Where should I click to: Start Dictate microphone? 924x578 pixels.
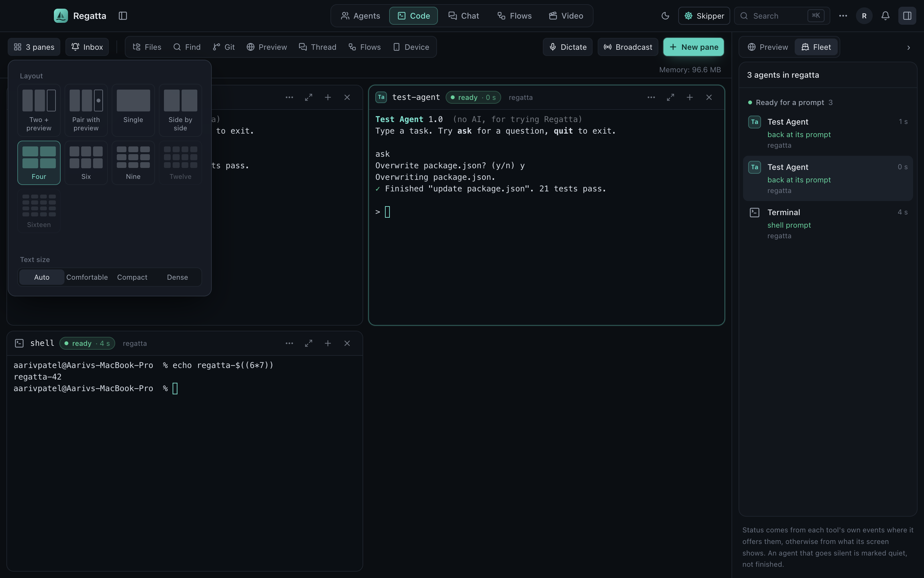[x=567, y=47]
